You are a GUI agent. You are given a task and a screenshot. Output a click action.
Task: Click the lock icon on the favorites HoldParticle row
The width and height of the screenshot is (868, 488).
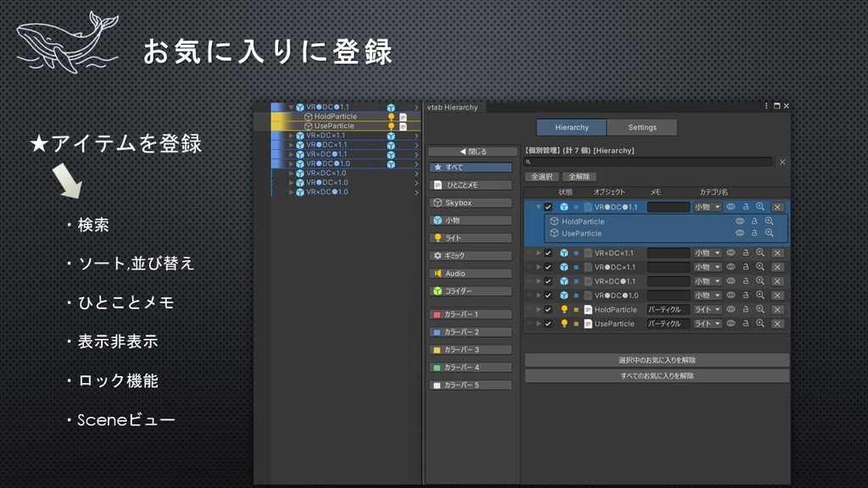coord(746,309)
